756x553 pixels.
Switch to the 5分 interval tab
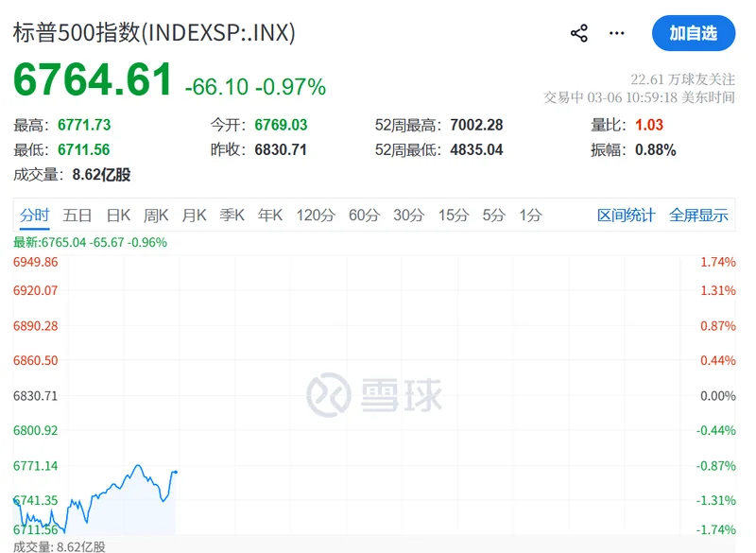pyautogui.click(x=493, y=215)
